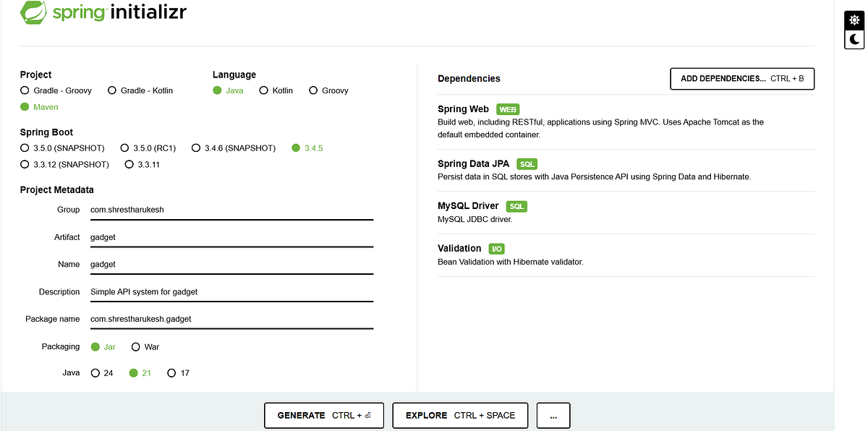
Task: Click the Spring Boot heading
Action: 46,132
